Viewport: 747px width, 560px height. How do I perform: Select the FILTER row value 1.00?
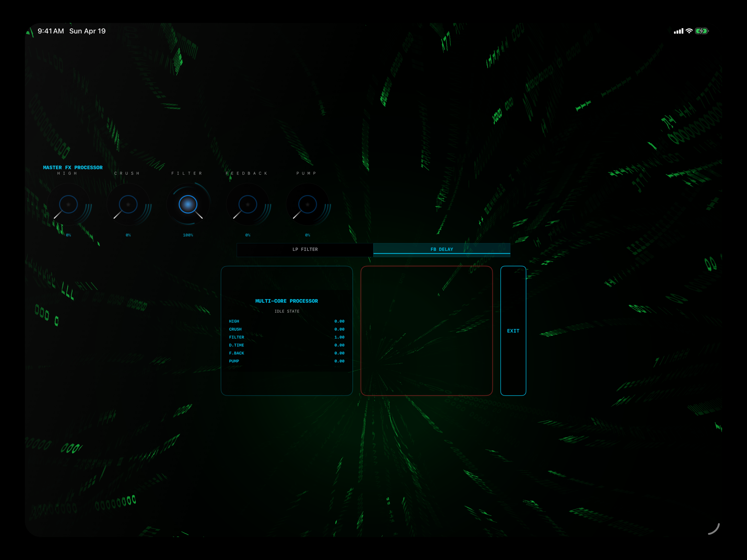click(339, 337)
